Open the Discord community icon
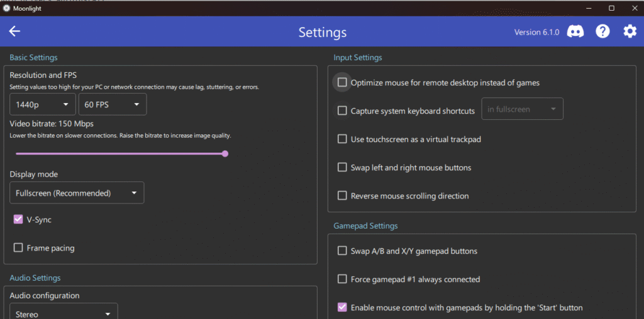 (575, 31)
